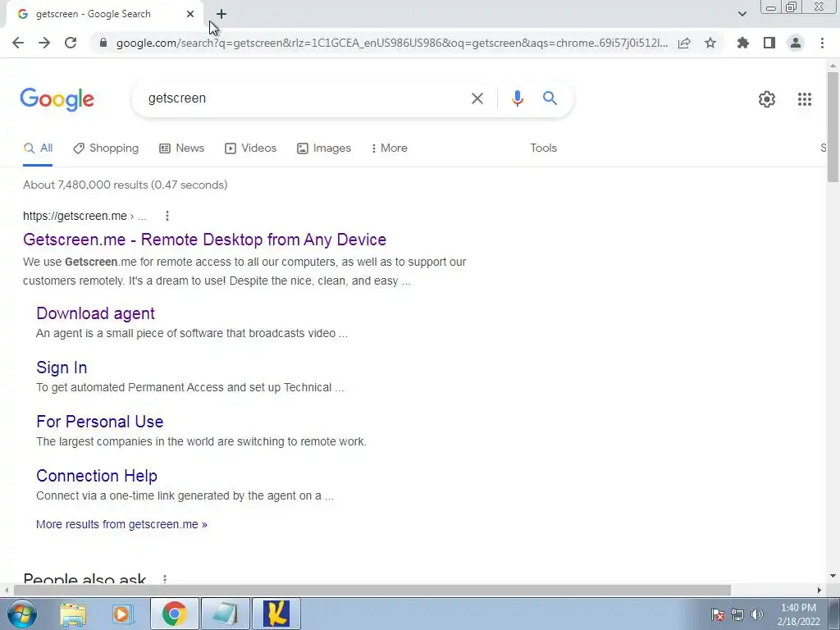Switch to the News tab
The image size is (840, 630).
point(181,148)
